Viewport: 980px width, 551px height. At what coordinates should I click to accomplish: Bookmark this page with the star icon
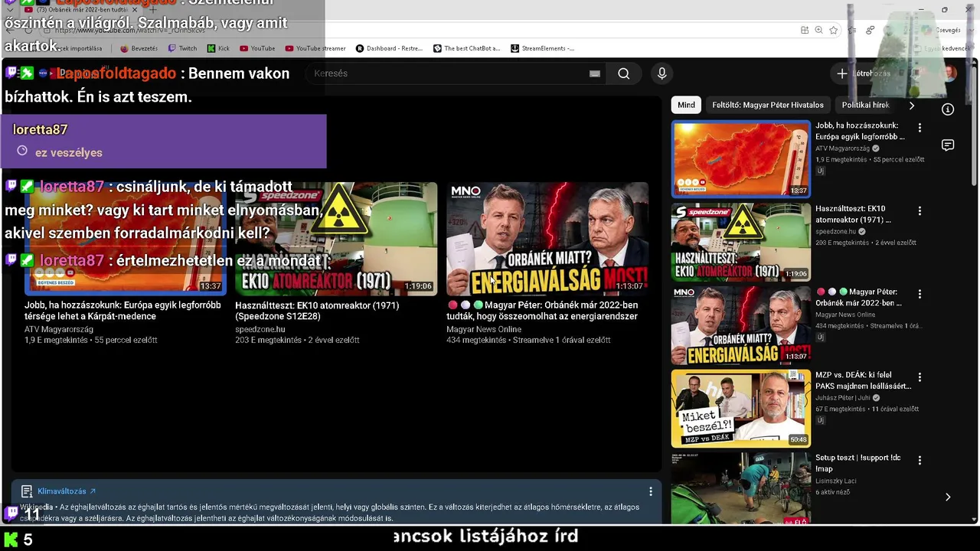tap(833, 30)
